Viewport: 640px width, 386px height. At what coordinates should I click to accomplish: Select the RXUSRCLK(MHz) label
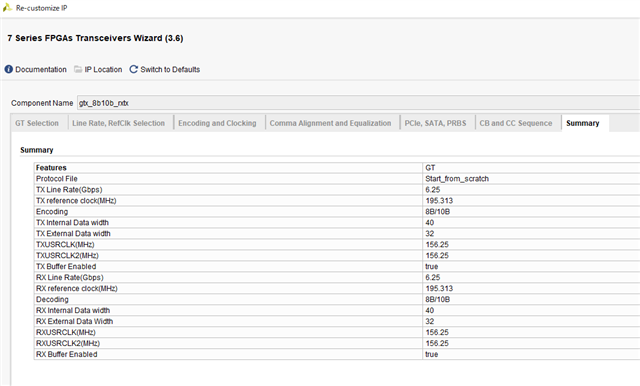[x=66, y=333]
